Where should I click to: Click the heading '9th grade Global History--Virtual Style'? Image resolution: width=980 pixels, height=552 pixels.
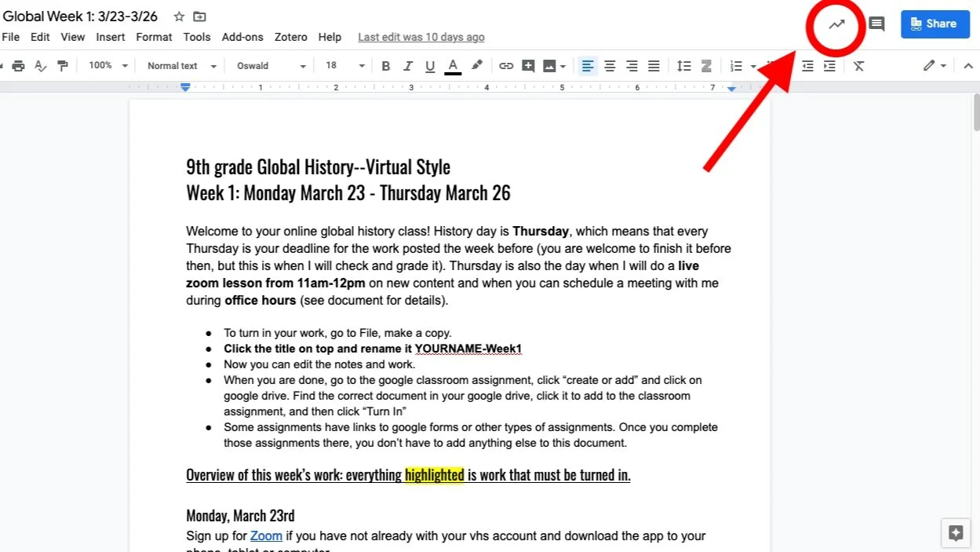click(x=318, y=167)
